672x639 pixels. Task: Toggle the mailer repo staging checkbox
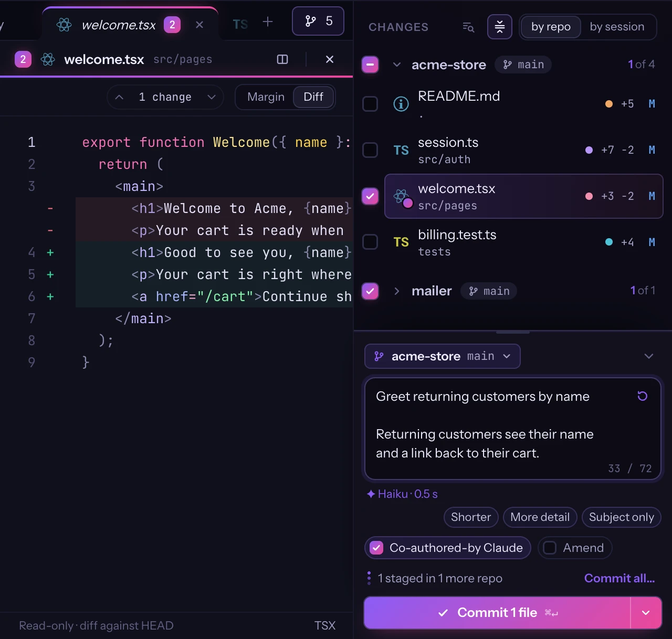[x=371, y=291]
